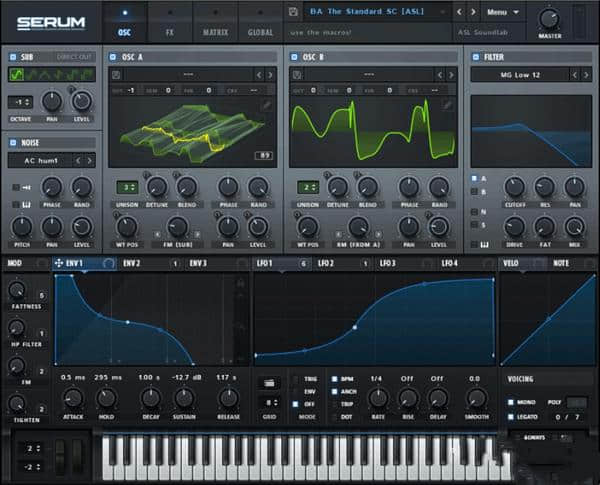Click the next wavetable arrow in OSC A
The width and height of the screenshot is (600, 485).
point(270,75)
